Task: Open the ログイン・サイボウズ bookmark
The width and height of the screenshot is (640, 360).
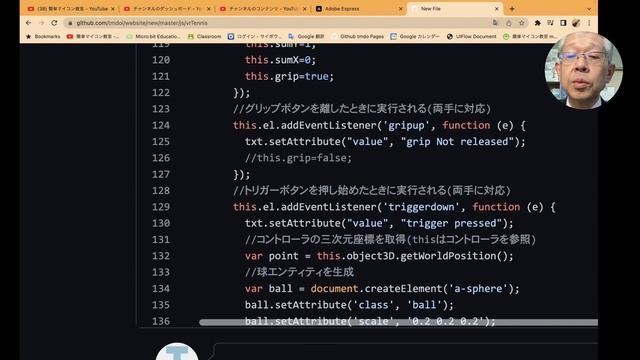Action: (255, 36)
